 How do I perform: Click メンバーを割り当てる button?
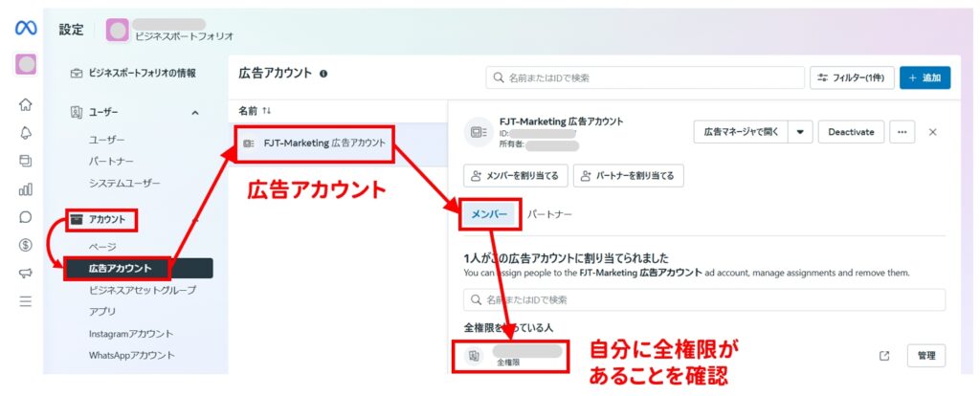tap(516, 175)
